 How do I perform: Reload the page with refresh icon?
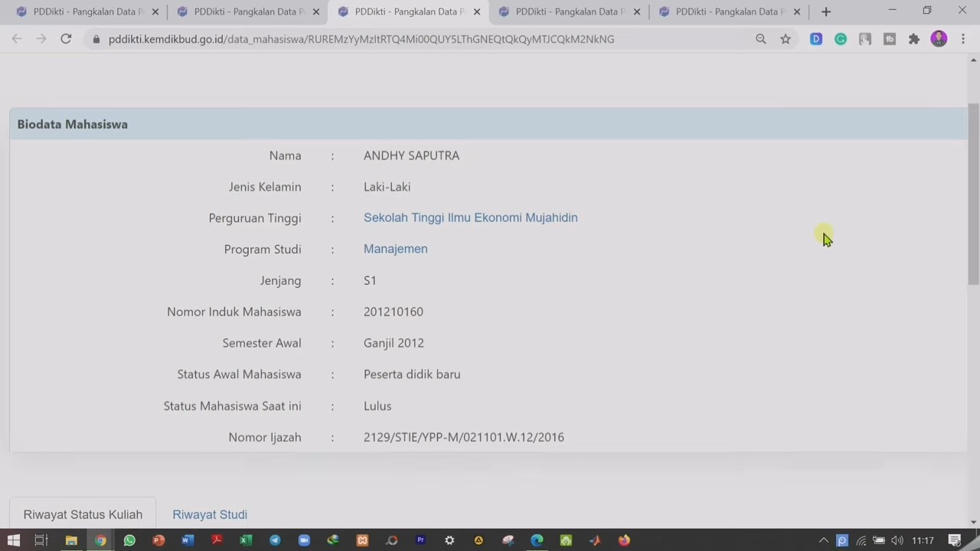coord(66,39)
